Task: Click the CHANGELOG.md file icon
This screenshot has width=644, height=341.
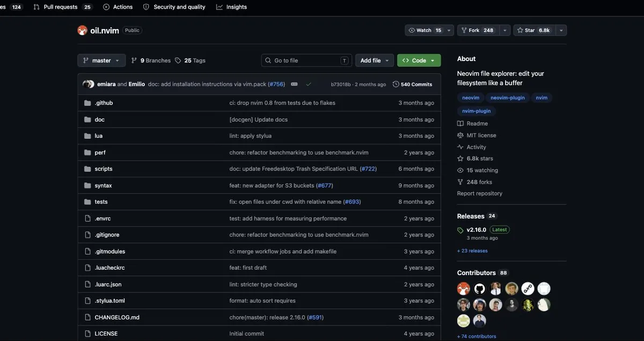Action: 87,317
